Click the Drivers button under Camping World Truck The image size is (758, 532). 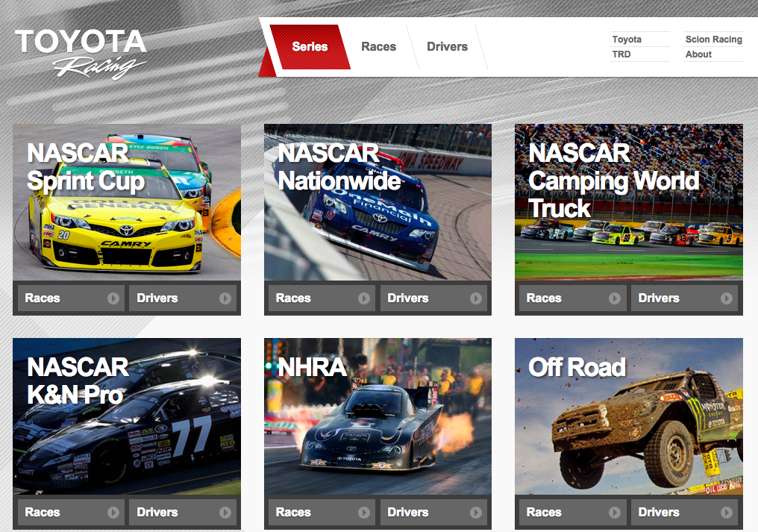(x=685, y=298)
